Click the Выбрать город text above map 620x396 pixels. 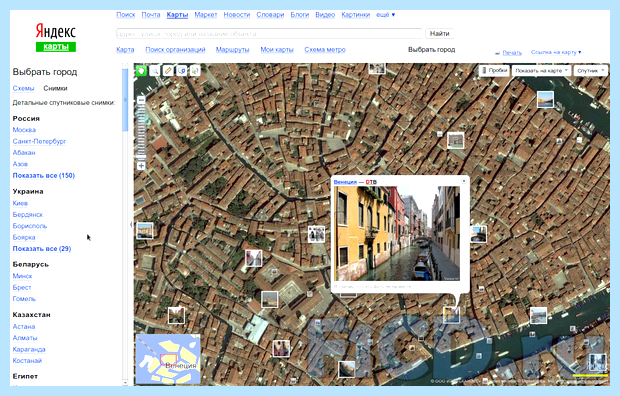pos(431,49)
